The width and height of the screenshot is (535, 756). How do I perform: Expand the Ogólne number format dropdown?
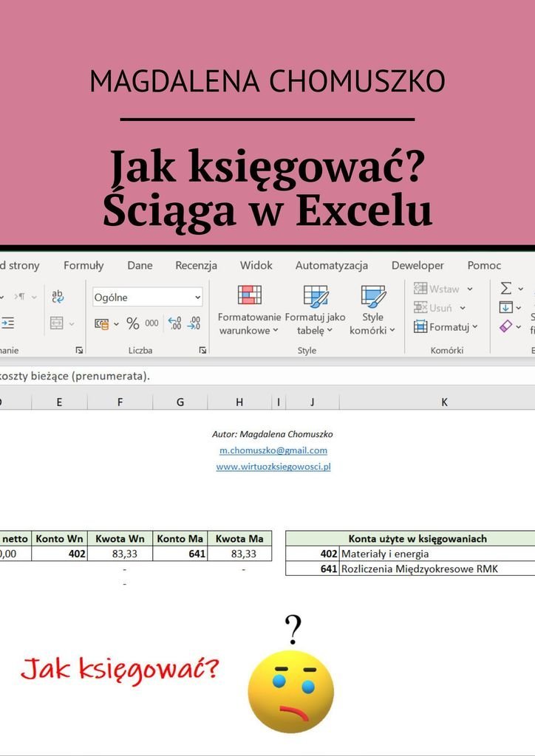point(197,298)
